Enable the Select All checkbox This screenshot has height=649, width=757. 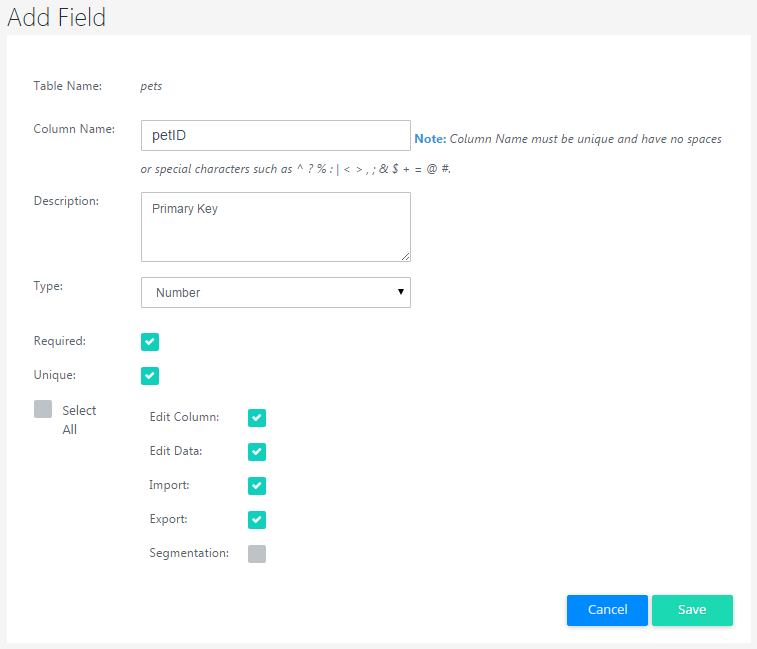tap(43, 409)
